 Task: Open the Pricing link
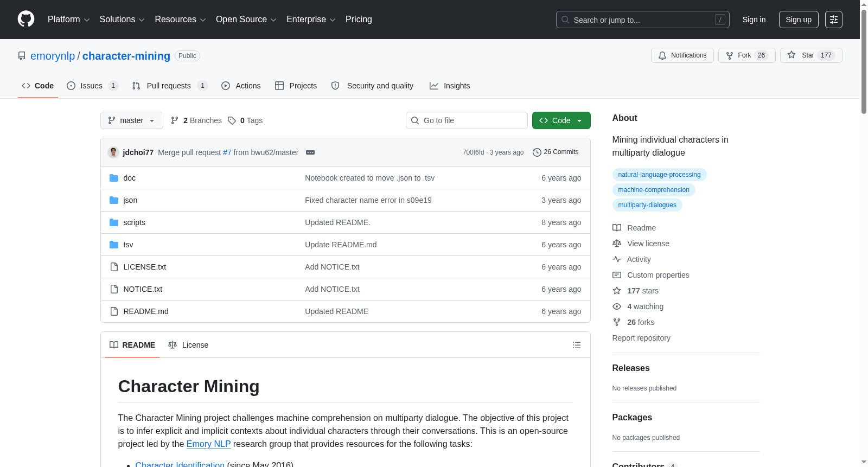(359, 20)
